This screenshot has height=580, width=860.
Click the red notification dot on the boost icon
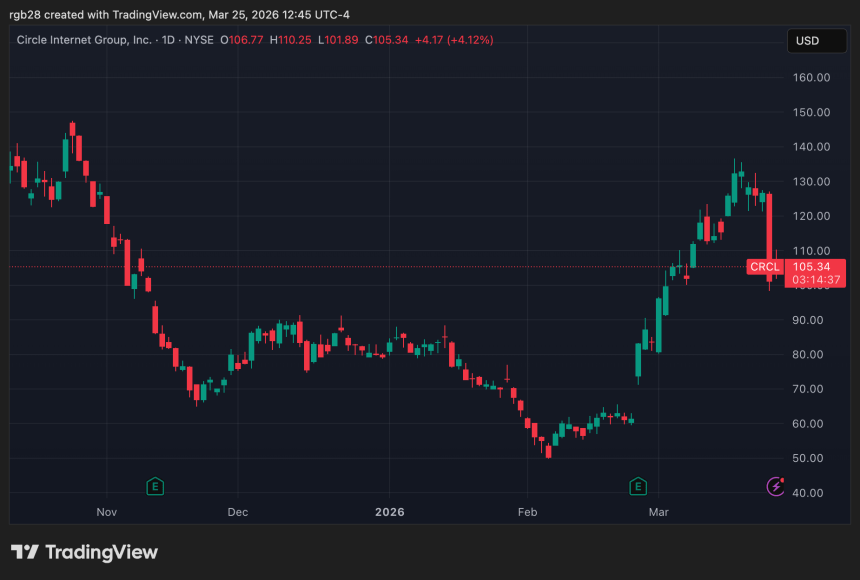(782, 480)
